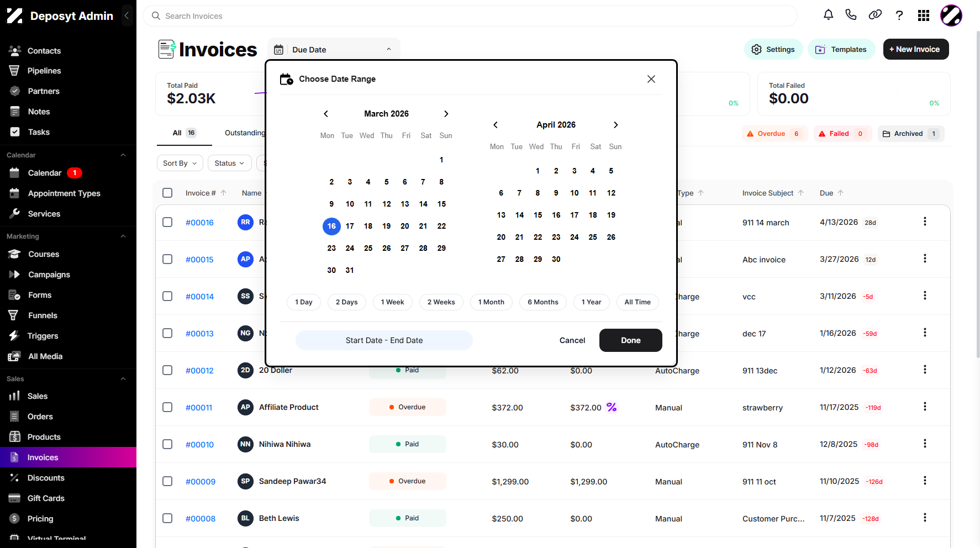Screen dimensions: 980x548
Task: Open row actions for invoice #00008
Action: [x=925, y=518]
